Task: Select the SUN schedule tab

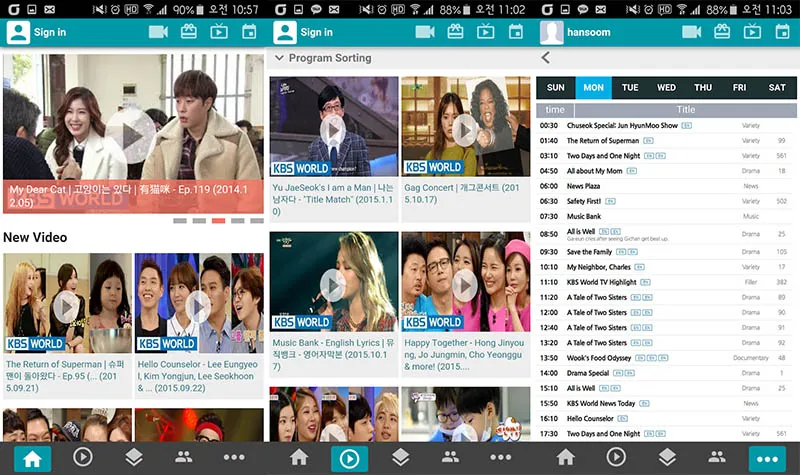Action: pos(556,88)
